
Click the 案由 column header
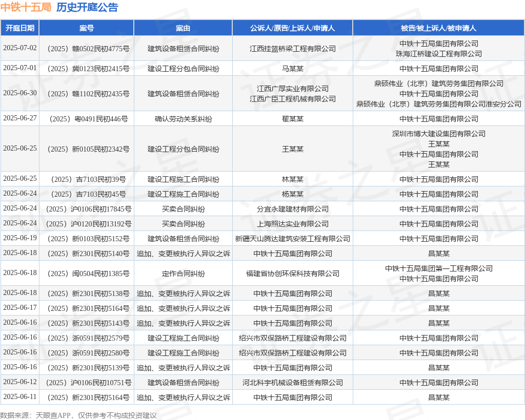click(x=183, y=28)
